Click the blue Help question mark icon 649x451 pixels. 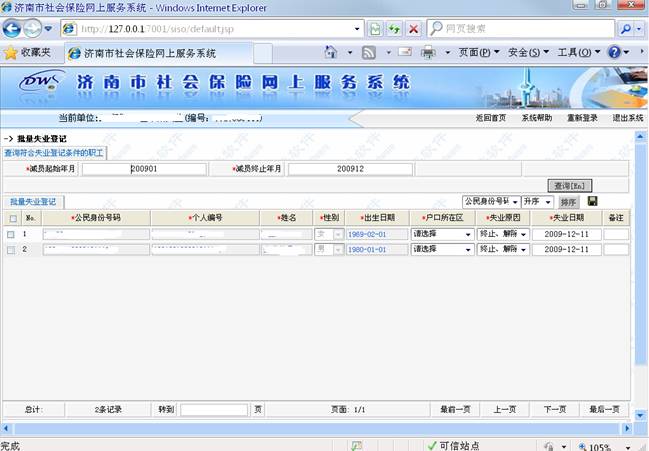click(614, 52)
